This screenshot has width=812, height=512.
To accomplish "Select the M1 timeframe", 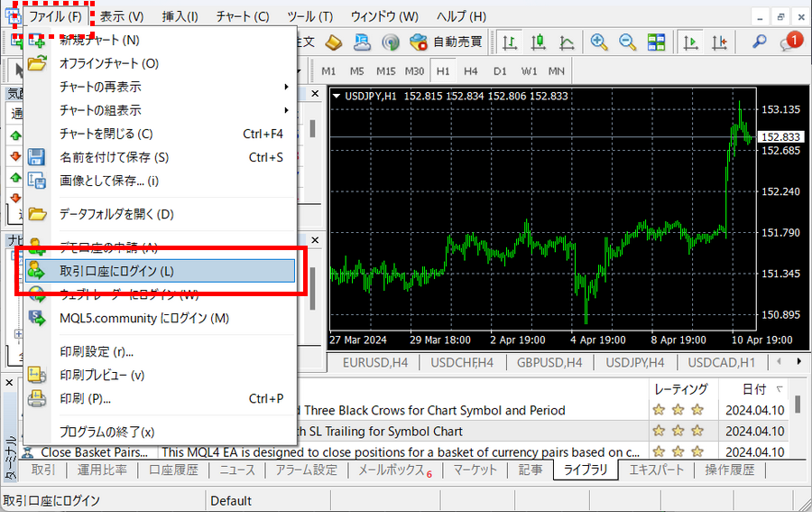I will 328,71.
